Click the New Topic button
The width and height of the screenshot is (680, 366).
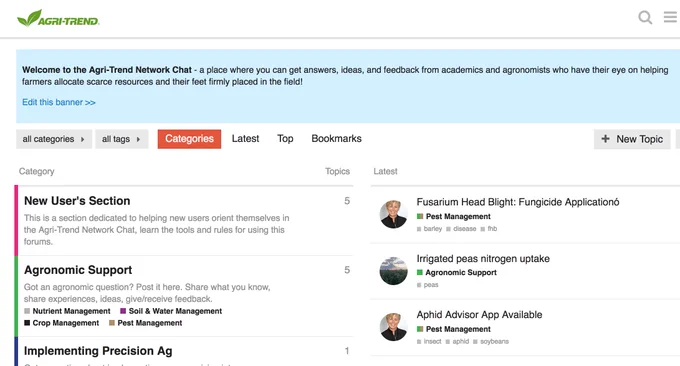point(632,139)
